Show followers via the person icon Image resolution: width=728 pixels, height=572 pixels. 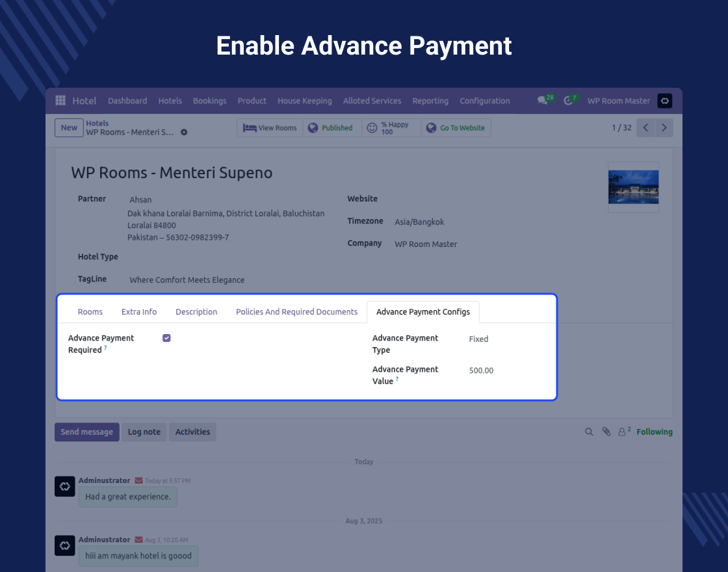(x=623, y=432)
